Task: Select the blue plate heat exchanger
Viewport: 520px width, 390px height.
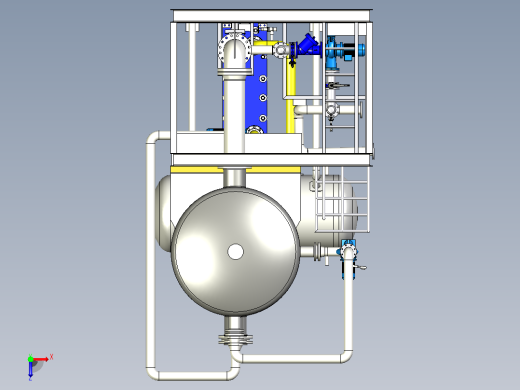Action: click(256, 82)
